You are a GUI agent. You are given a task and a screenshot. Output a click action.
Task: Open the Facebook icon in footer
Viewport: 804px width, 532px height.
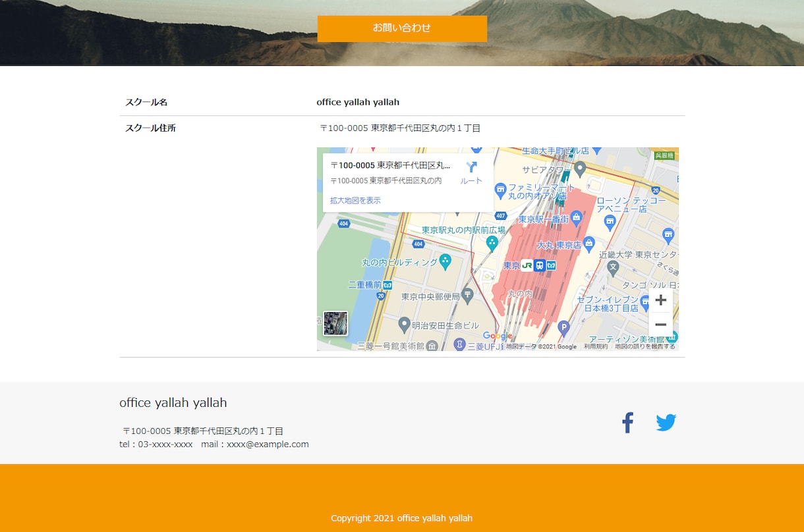[627, 423]
